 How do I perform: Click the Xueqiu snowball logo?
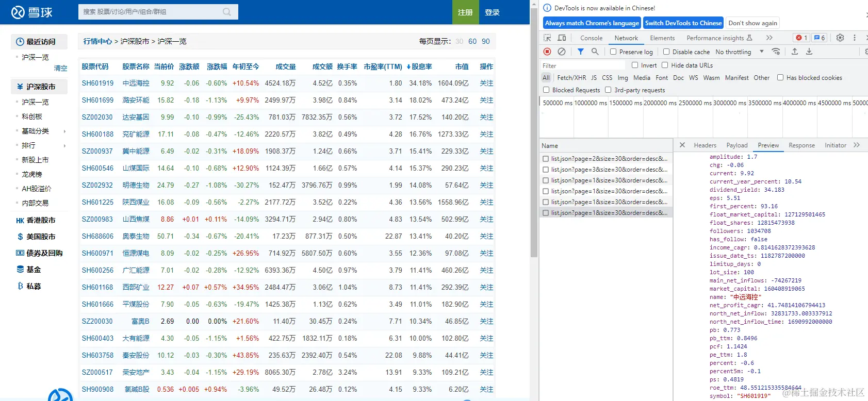pyautogui.click(x=32, y=12)
